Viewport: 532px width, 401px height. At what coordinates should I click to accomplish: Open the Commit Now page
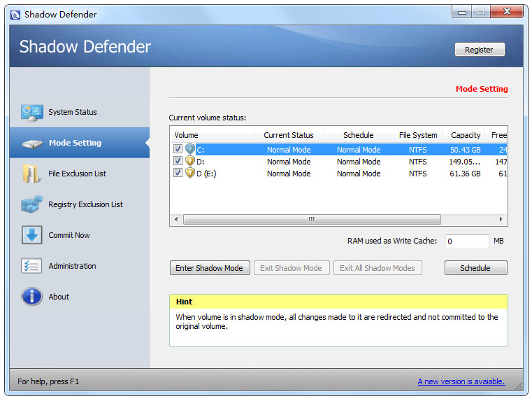[69, 235]
